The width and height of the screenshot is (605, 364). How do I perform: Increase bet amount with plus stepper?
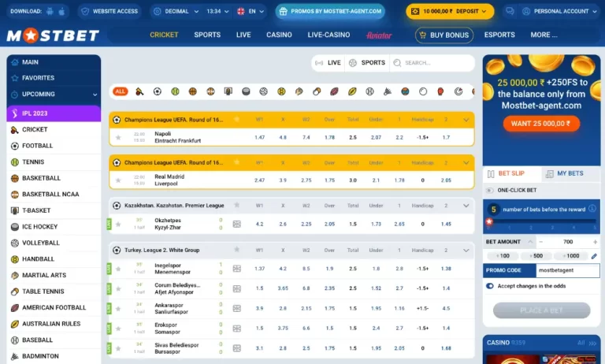tap(595, 242)
